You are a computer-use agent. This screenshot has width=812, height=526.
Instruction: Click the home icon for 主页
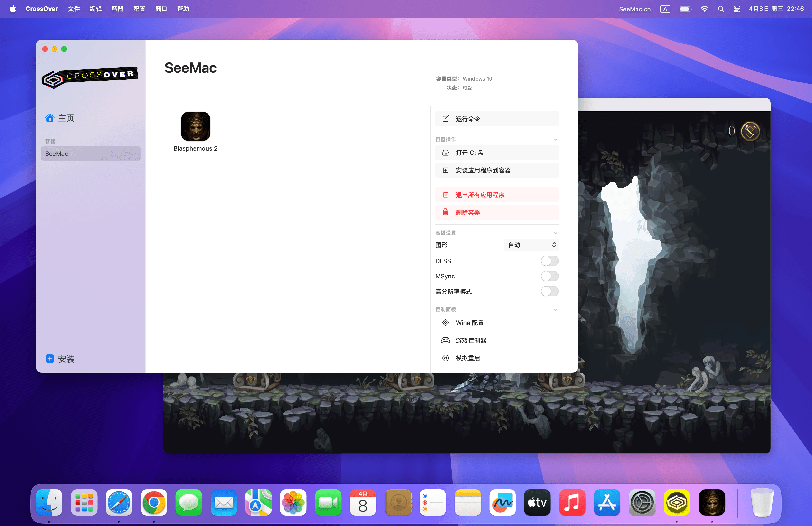pos(50,118)
